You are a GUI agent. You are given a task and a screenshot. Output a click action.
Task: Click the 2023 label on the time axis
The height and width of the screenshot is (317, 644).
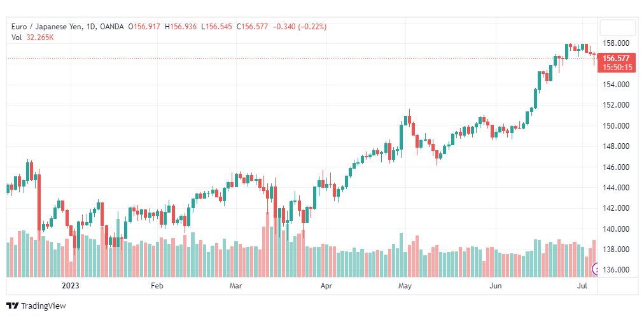pos(70,286)
